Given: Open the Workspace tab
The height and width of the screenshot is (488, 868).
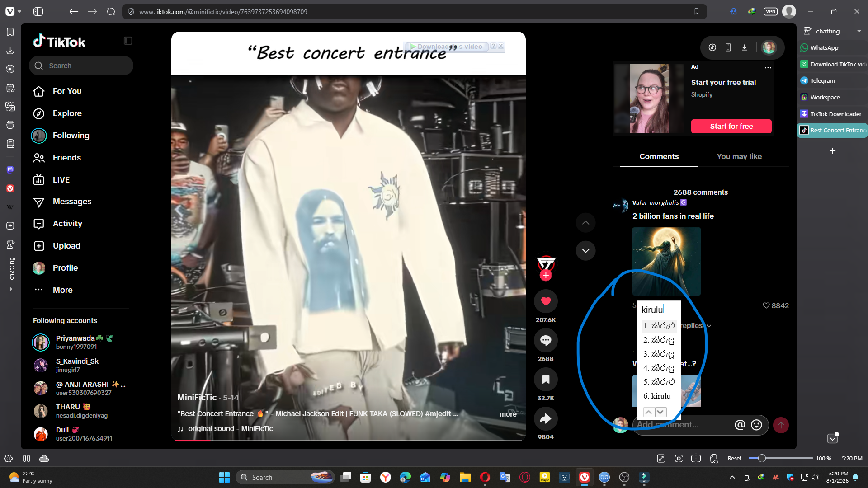Looking at the screenshot, I should coord(832,98).
